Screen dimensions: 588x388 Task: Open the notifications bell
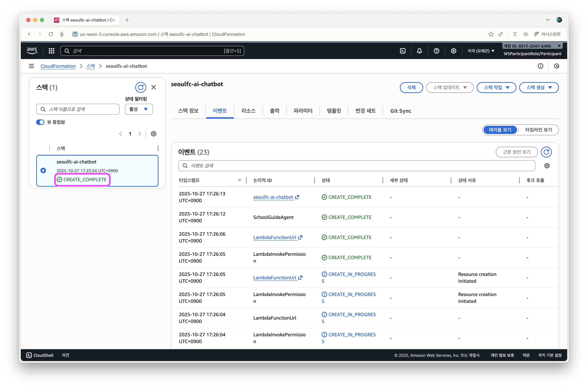click(419, 51)
